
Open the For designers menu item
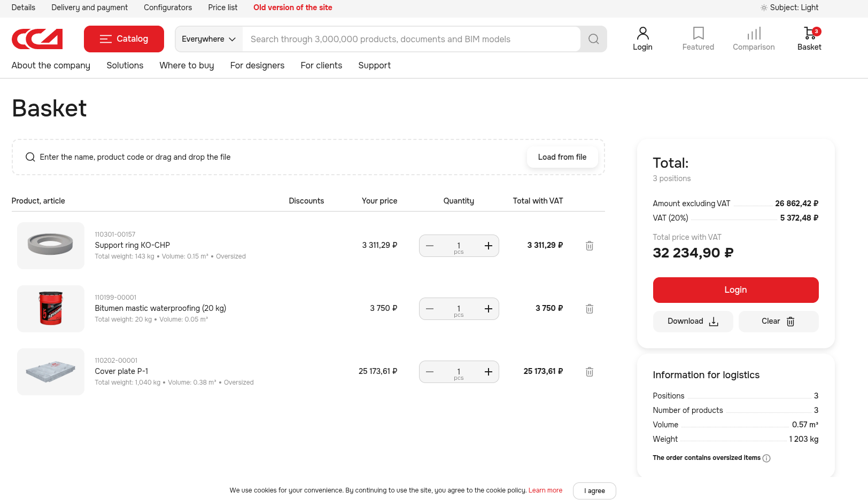(x=257, y=65)
